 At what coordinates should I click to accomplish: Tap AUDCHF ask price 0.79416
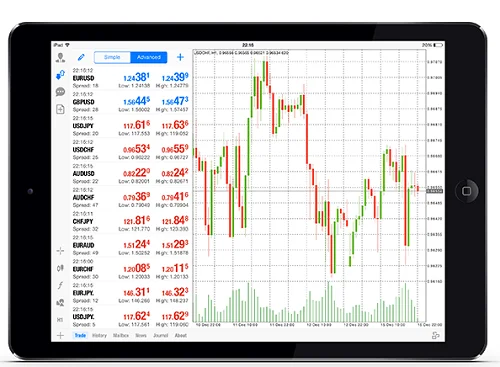pyautogui.click(x=175, y=197)
